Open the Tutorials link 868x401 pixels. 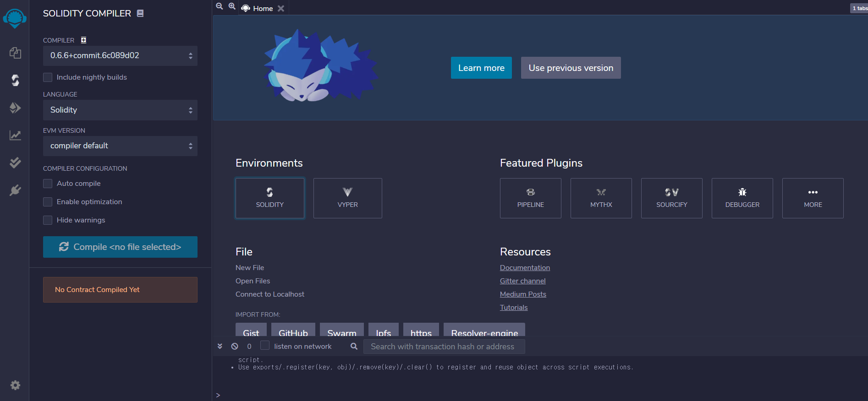click(x=514, y=308)
